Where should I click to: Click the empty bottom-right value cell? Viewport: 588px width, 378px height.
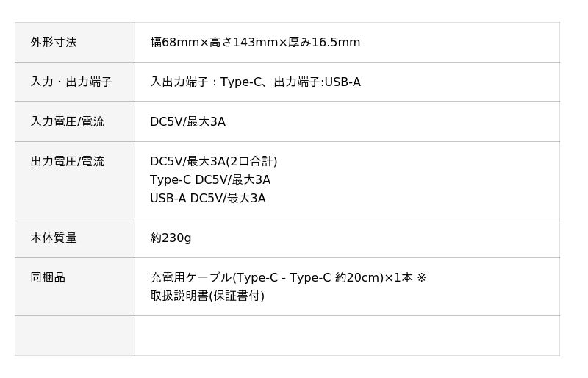pyautogui.click(x=347, y=336)
